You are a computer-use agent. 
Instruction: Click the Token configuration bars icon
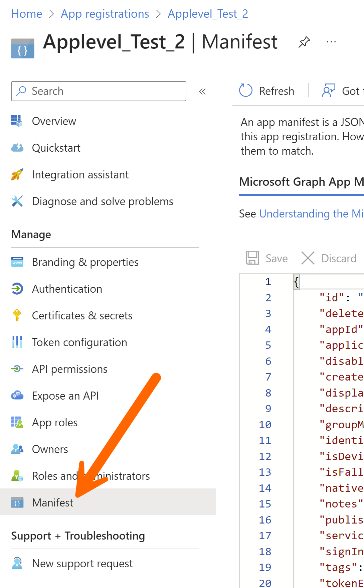pos(17,342)
